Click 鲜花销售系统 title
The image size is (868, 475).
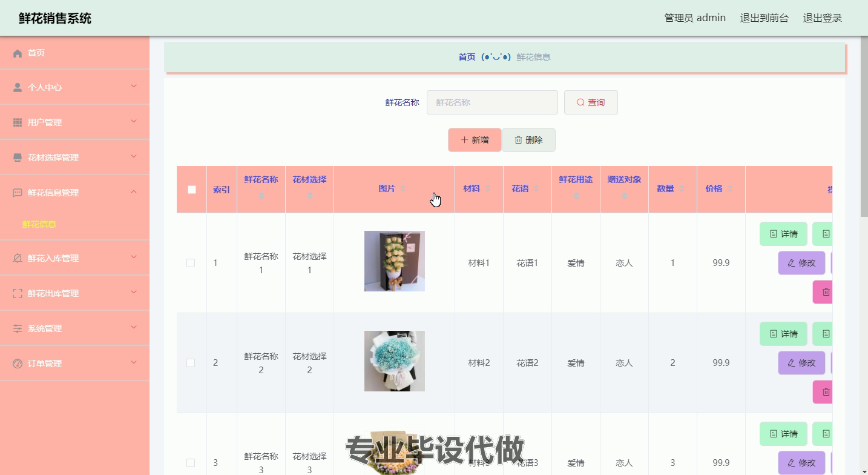55,18
